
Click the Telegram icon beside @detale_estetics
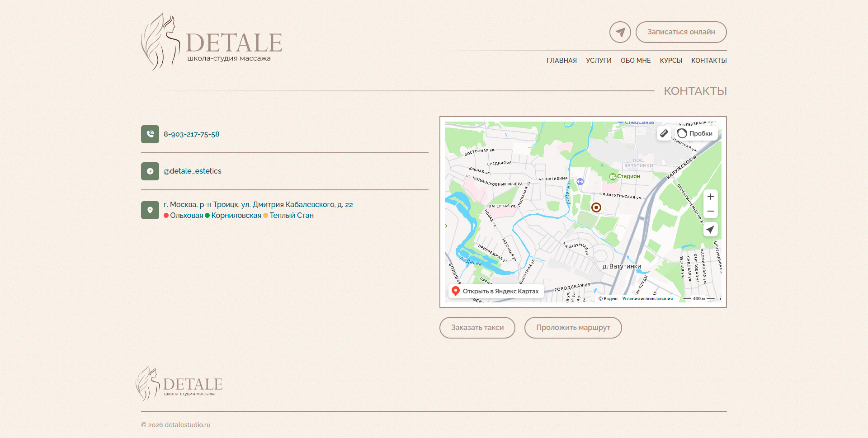[150, 171]
